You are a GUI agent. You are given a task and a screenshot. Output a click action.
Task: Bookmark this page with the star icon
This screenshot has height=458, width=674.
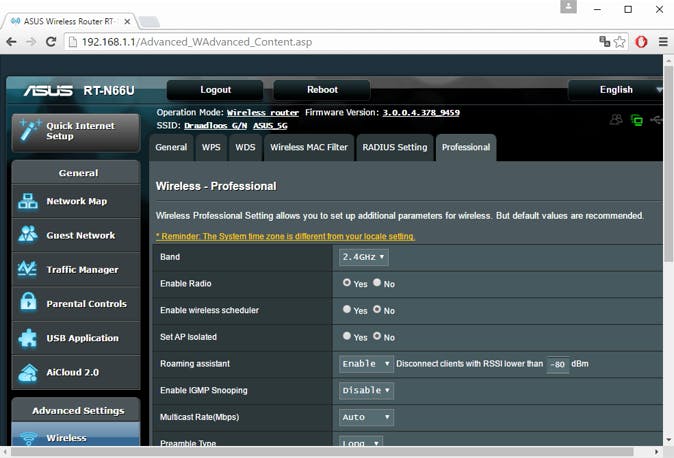[x=619, y=42]
